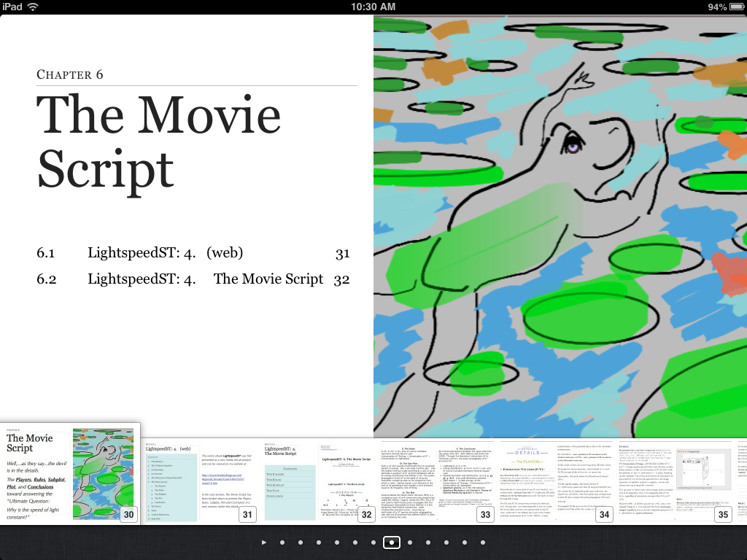747x560 pixels.
Task: Click the last navigation dot
Action: click(x=483, y=542)
